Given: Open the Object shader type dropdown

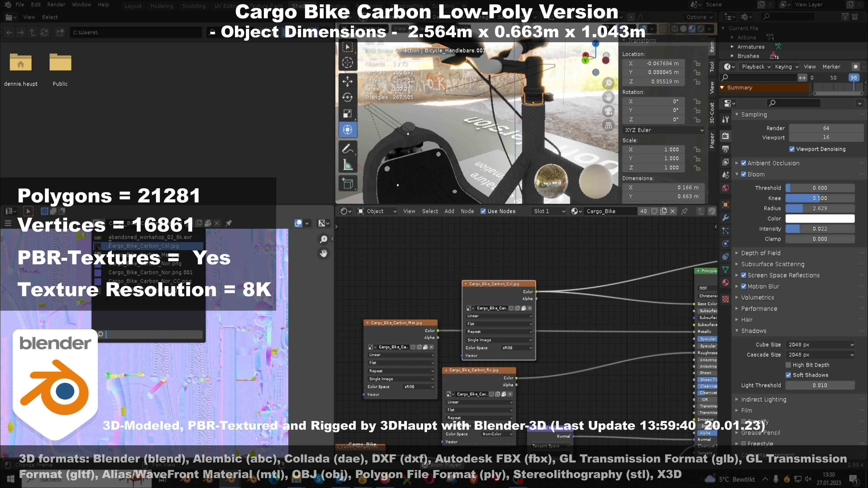Looking at the screenshot, I should (x=377, y=211).
